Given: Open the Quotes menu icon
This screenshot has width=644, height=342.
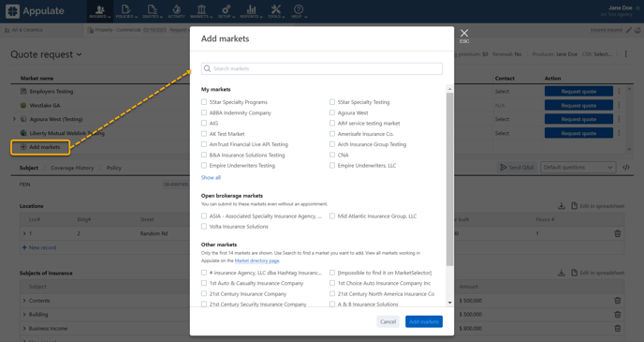Looking at the screenshot, I should pyautogui.click(x=153, y=11).
